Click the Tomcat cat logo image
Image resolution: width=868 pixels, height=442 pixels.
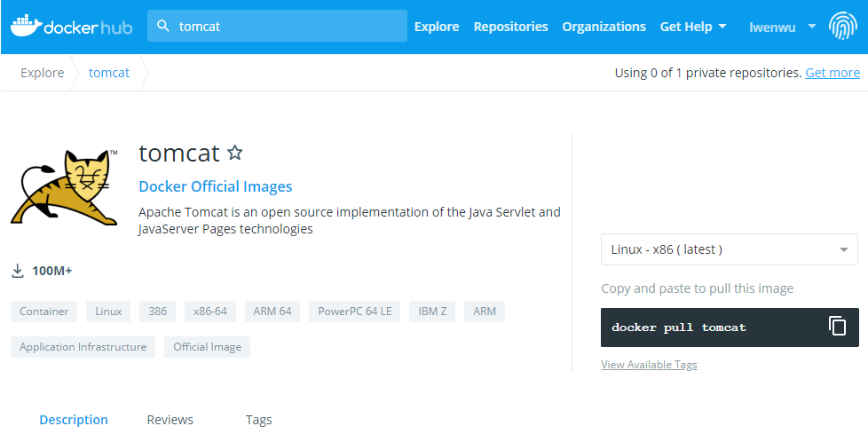pyautogui.click(x=65, y=187)
